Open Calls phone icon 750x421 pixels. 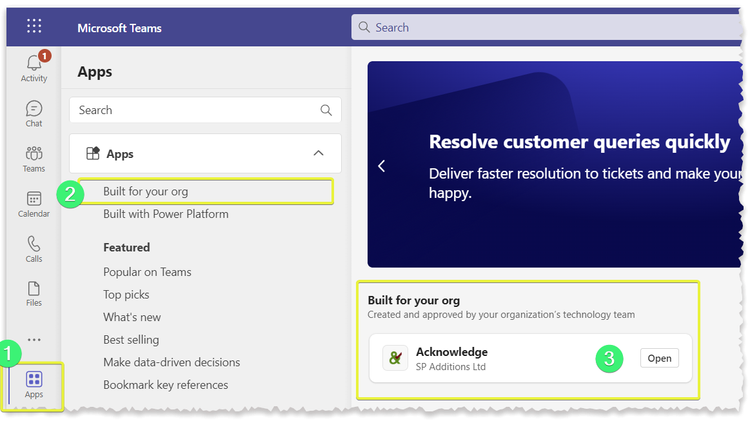coord(33,244)
